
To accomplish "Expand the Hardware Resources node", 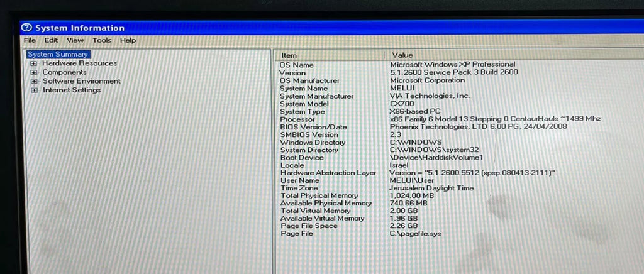I will [x=34, y=63].
